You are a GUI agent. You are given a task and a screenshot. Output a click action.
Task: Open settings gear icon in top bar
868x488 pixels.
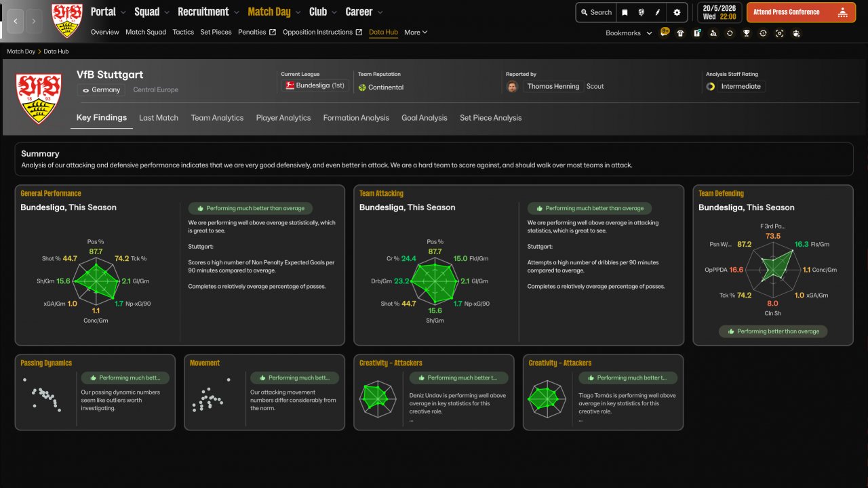(x=677, y=12)
